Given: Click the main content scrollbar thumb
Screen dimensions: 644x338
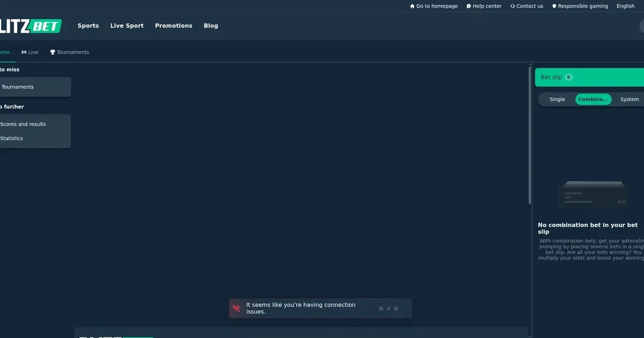Looking at the screenshot, I should tap(530, 135).
